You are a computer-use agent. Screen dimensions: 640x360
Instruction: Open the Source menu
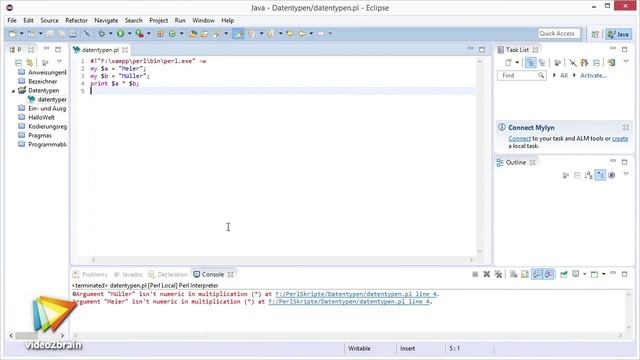click(x=49, y=20)
